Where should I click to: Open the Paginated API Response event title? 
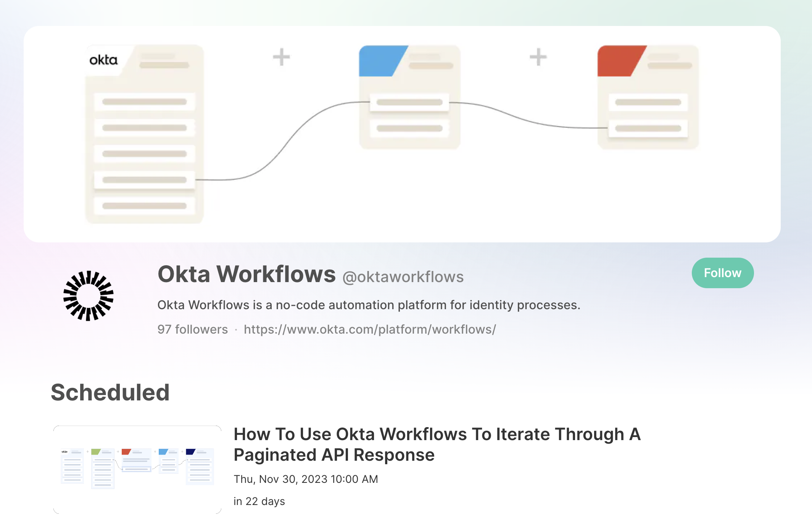437,444
